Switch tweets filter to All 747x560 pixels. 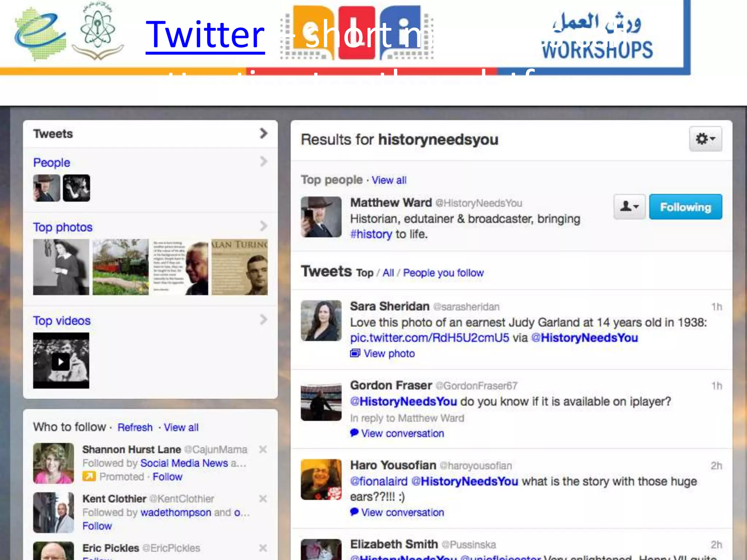(x=388, y=273)
